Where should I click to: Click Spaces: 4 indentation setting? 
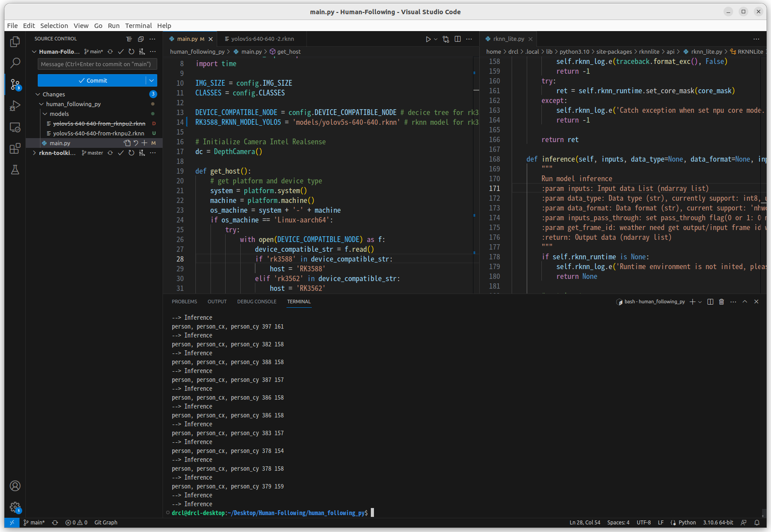(x=618, y=523)
